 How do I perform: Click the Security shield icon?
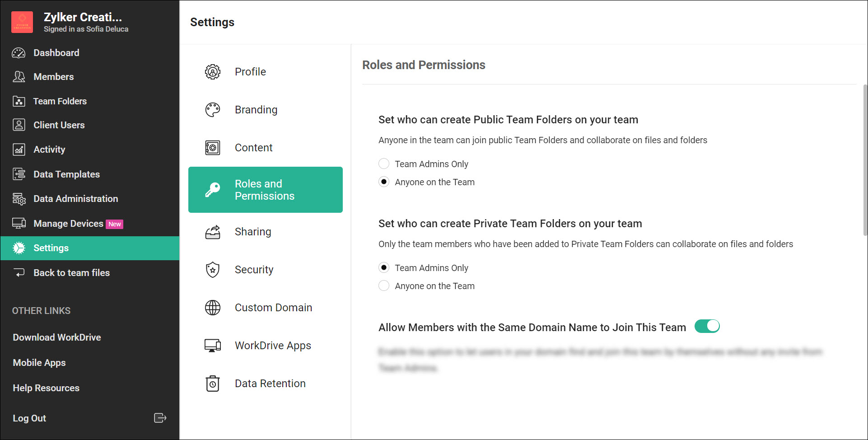coord(213,270)
